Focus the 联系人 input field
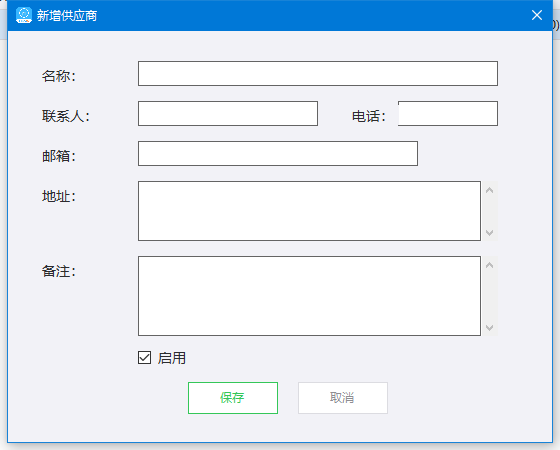560x450 pixels. (228, 114)
